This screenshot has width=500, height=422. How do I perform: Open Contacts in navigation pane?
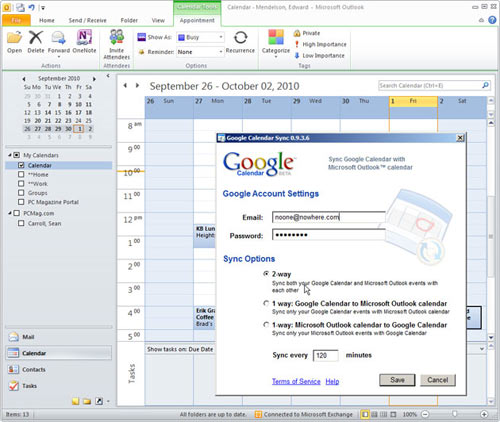58,369
